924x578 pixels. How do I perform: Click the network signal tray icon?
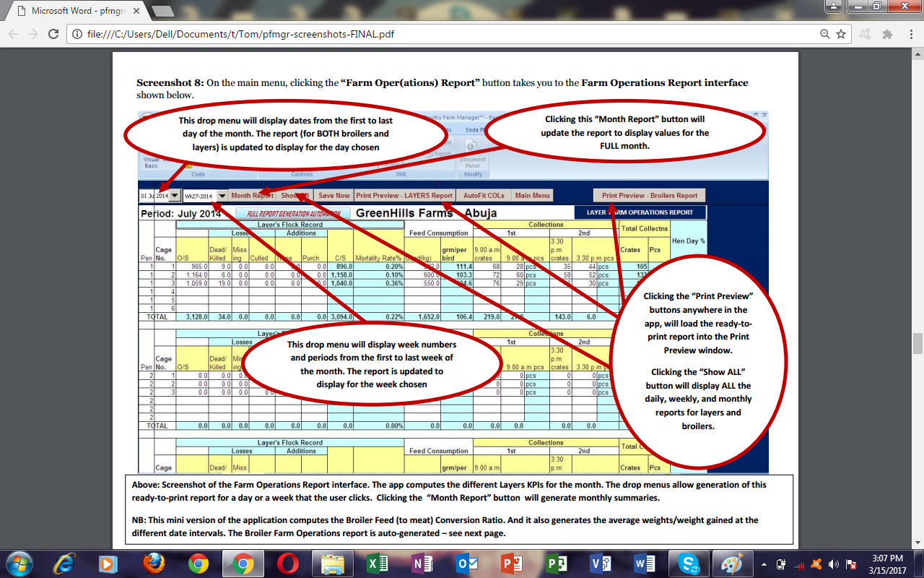pyautogui.click(x=799, y=564)
